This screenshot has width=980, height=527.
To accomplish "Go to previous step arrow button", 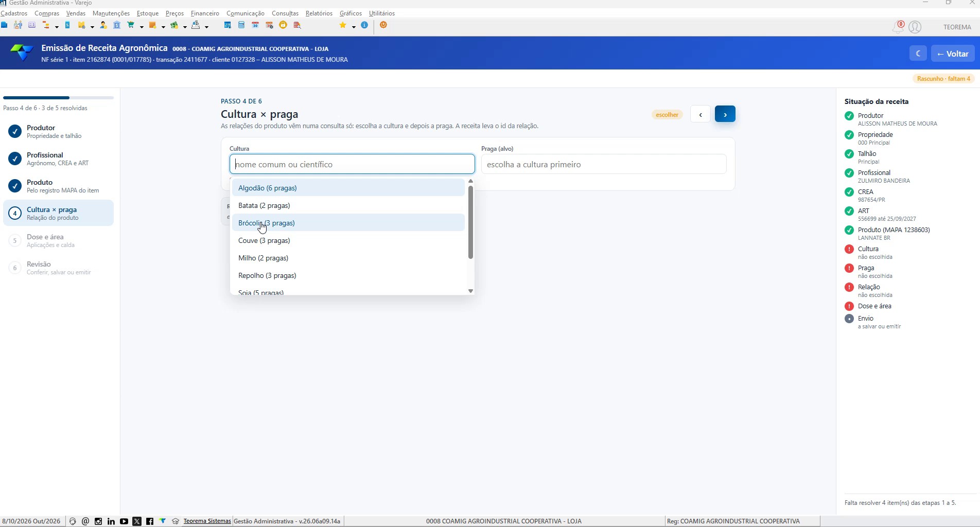I will 701,114.
